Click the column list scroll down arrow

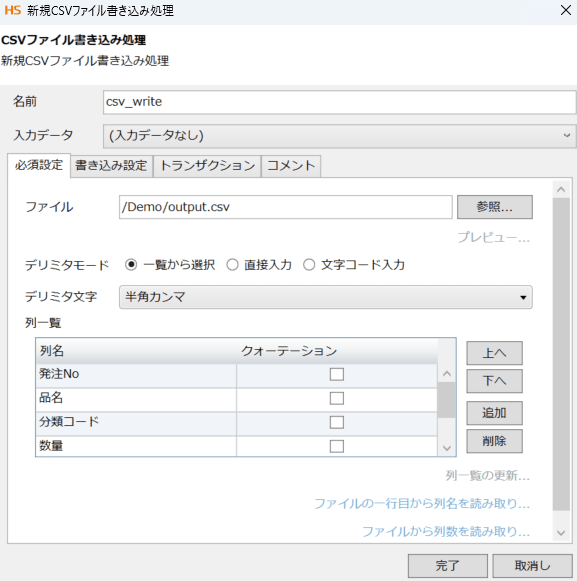(447, 448)
